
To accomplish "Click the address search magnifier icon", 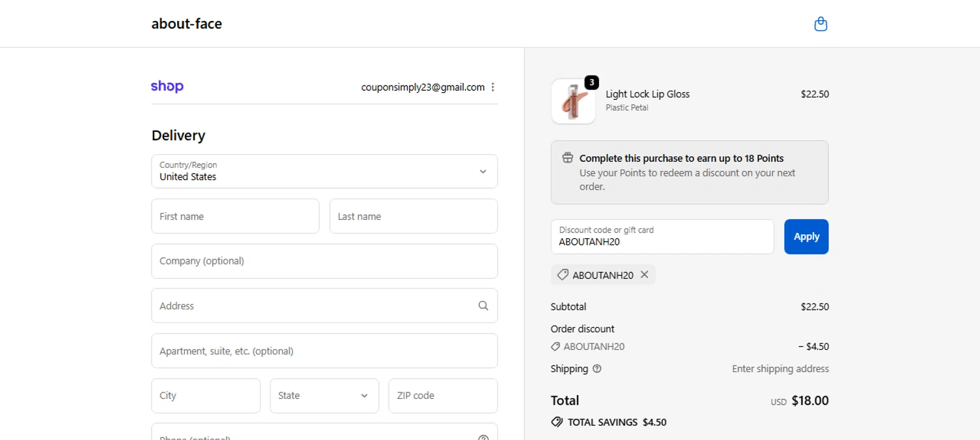I will point(483,306).
